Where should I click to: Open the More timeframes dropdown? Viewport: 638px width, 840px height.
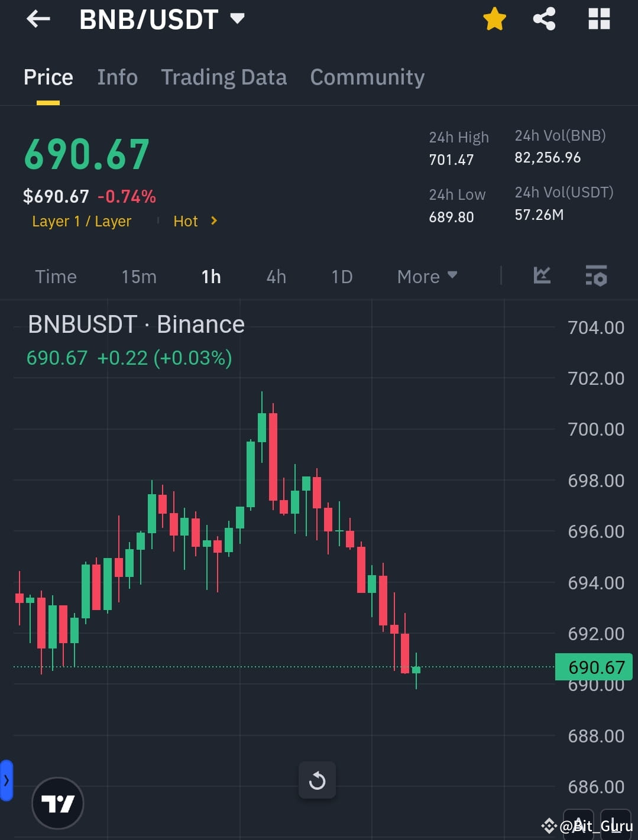coord(427,276)
